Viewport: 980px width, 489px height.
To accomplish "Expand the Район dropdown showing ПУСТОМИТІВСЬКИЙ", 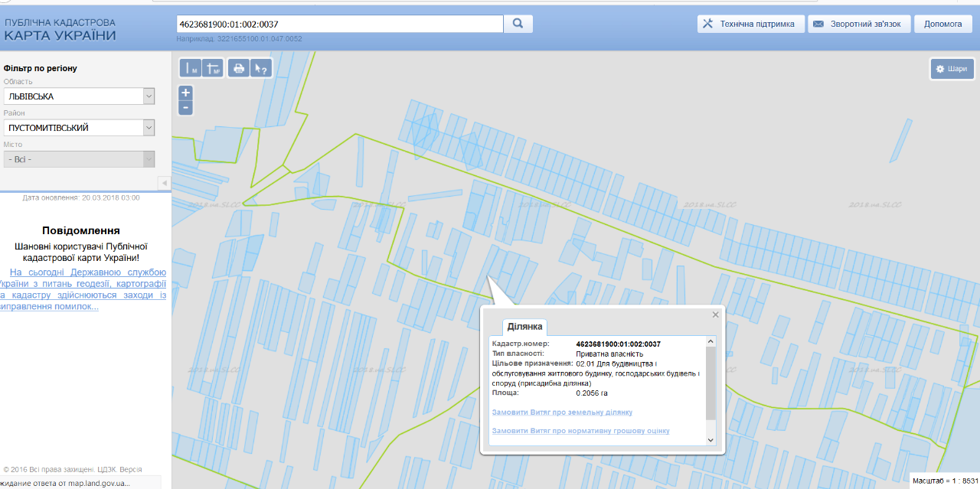I will [79, 128].
